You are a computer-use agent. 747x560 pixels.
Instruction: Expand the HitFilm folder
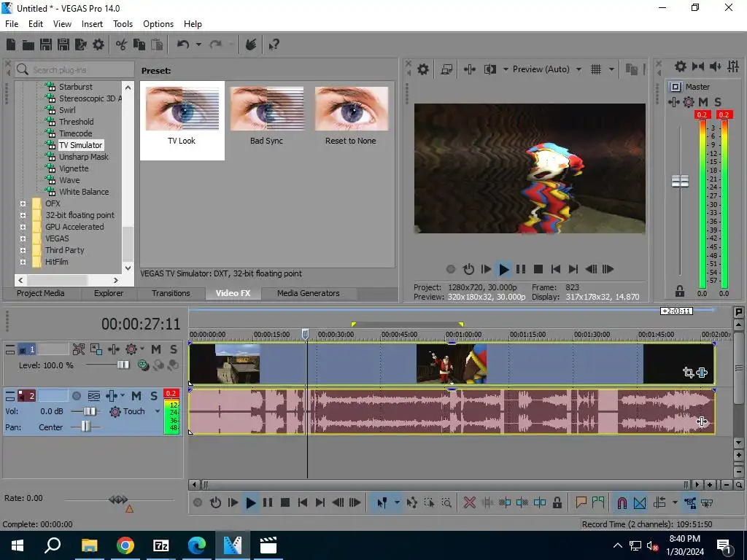point(23,262)
